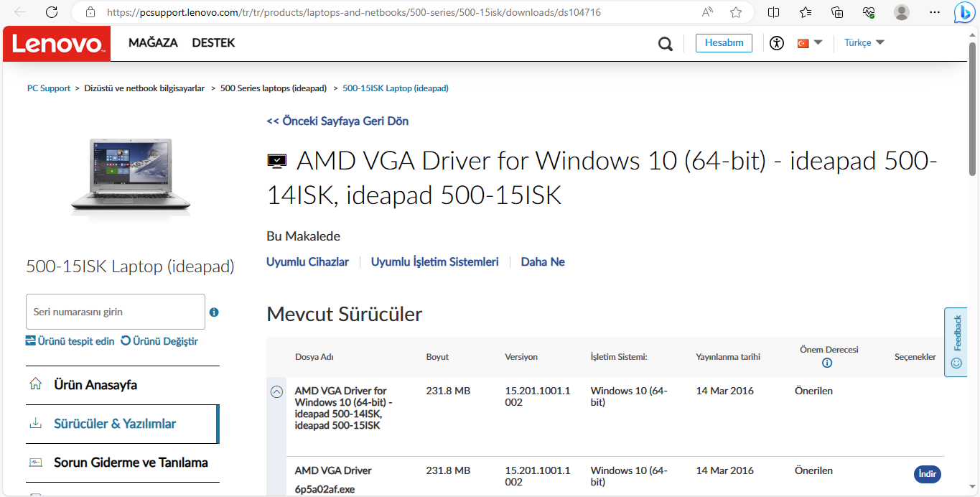Screen dimensions: 980x497
Task: Open country selector with Turkish flag
Action: click(x=810, y=43)
